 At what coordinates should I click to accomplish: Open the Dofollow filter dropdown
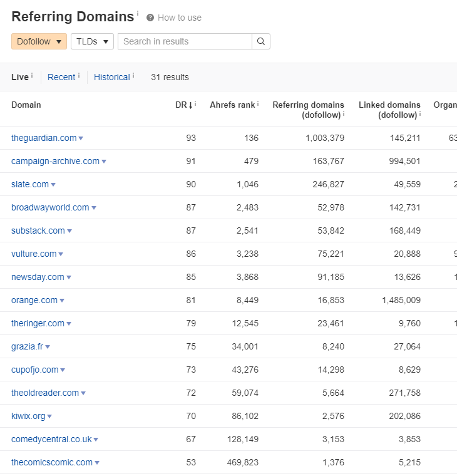tap(39, 41)
